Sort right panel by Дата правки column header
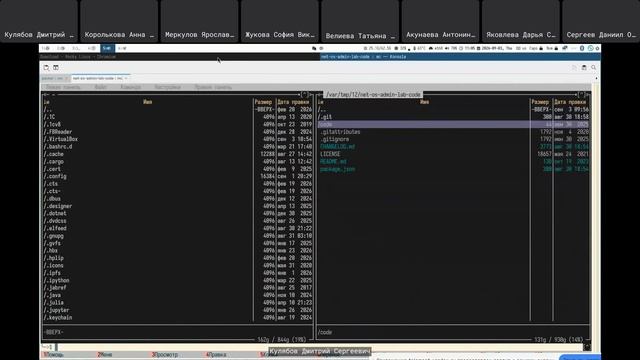The image size is (640, 360). tap(570, 102)
